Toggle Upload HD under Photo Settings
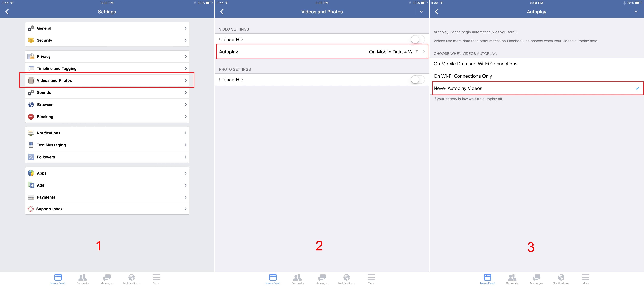The image size is (644, 286). point(418,80)
